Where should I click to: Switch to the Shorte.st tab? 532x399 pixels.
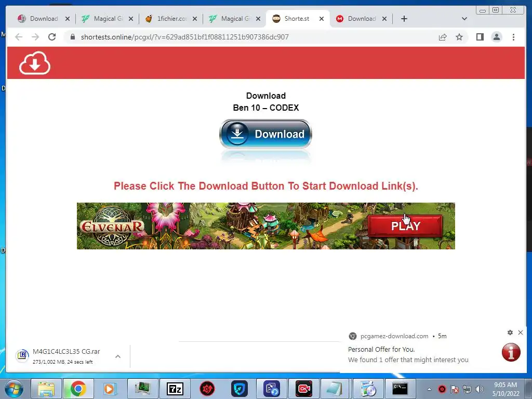coord(297,19)
